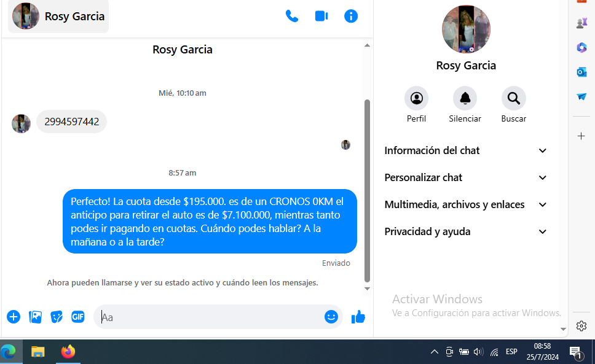This screenshot has width=595, height=364.
Task: Start a video call from chat header
Action: click(321, 17)
